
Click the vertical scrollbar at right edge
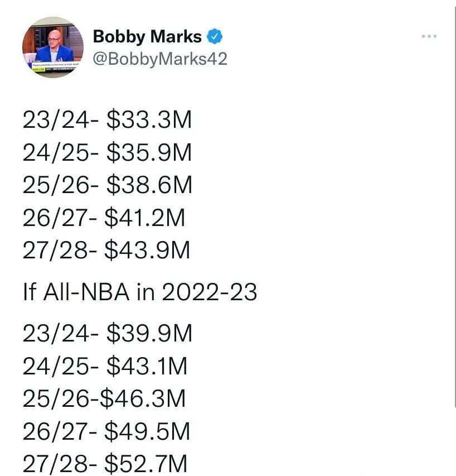[x=455, y=206]
